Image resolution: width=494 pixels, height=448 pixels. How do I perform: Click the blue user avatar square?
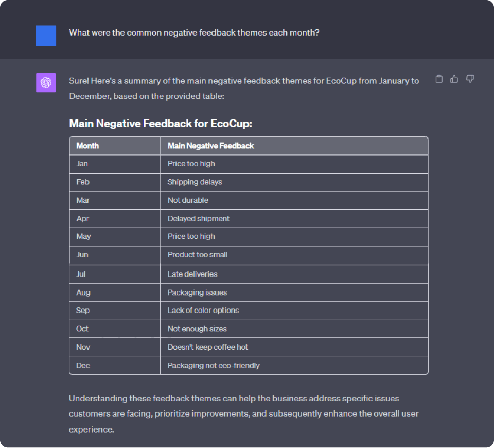pyautogui.click(x=46, y=36)
